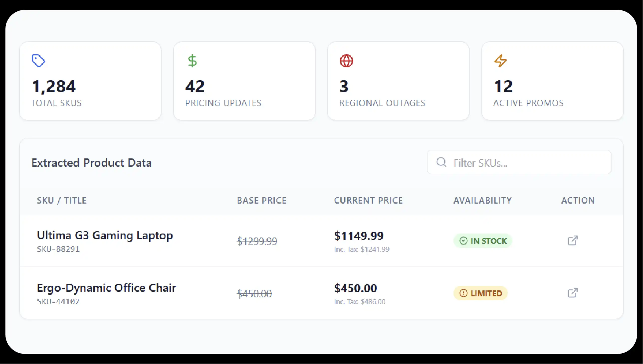
Task: Open external link for Ultima G3 Gaming Laptop
Action: point(573,241)
